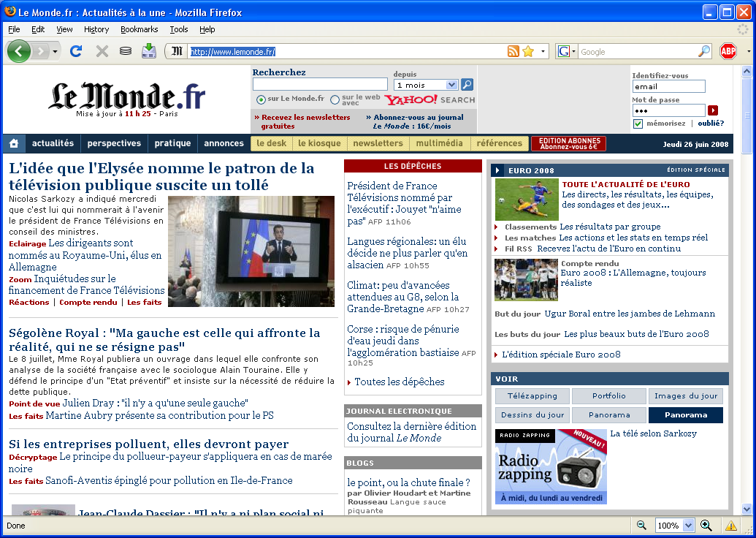Open 'Recevez les newsletters gratuites' link
The height and width of the screenshot is (538, 756).
click(304, 121)
